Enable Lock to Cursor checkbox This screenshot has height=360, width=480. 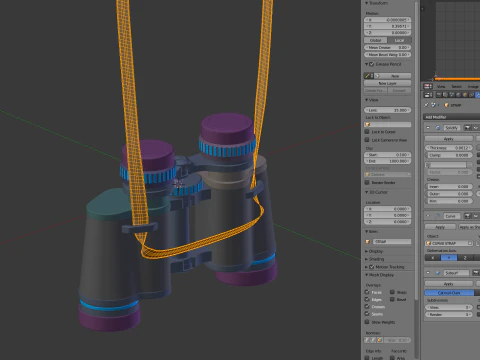tap(367, 132)
